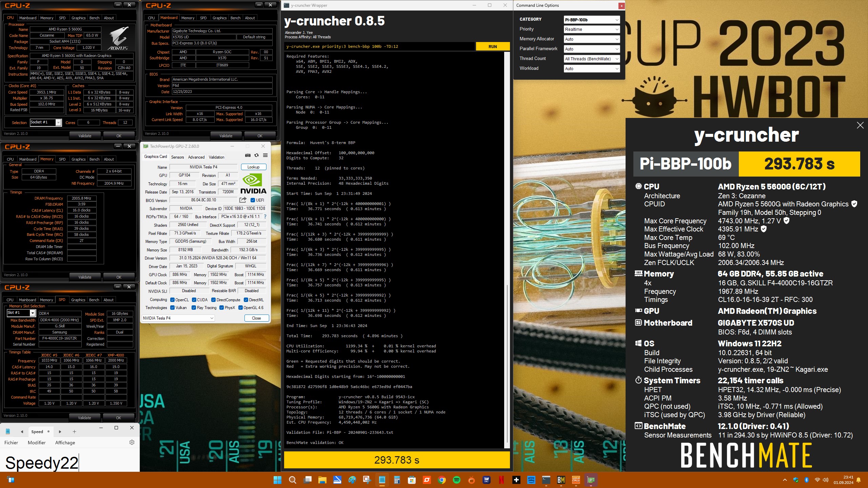Add a new Notepad tab with plus
This screenshot has width=868, height=488.
point(74,431)
